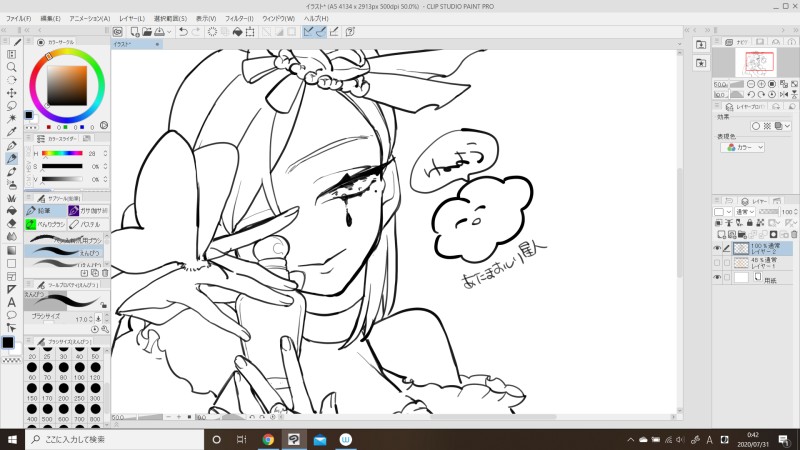
Task: Toggle the brush size lock icon
Action: tap(104, 305)
